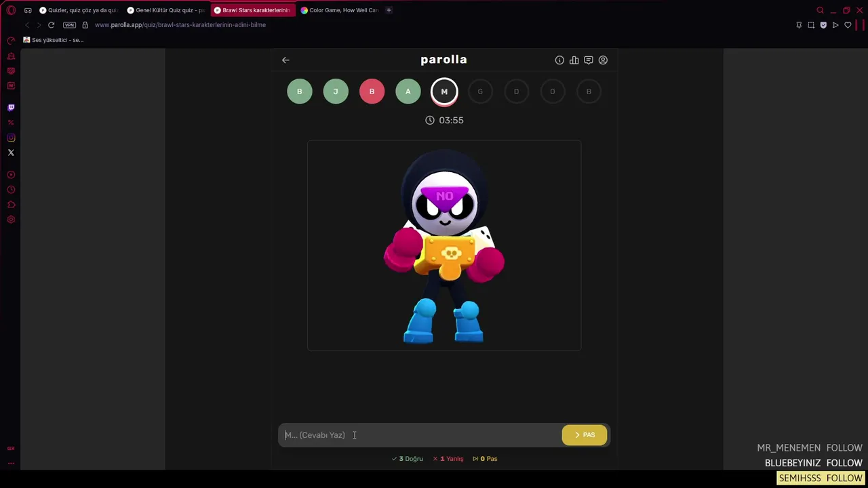Open a new tab with plus button
The image size is (868, 488).
[x=389, y=10]
